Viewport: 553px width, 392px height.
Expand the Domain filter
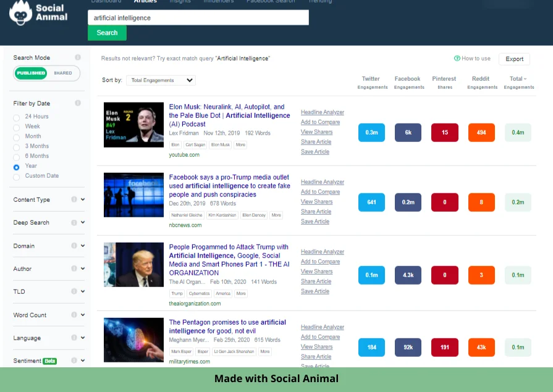pos(83,246)
